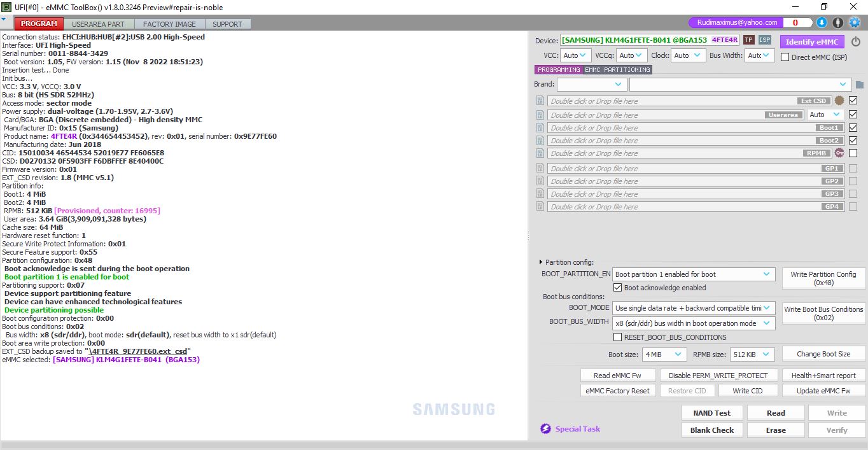Toggle the Userarea checkbox
868x450 pixels.
click(x=853, y=115)
